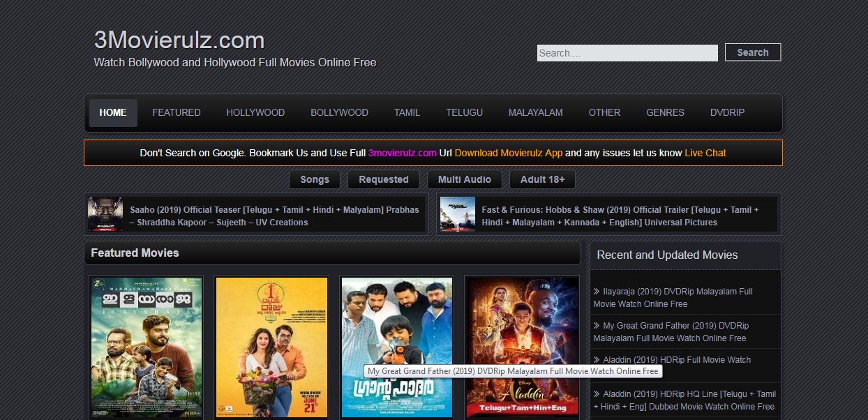Open the Malayalam movies category
The image size is (868, 420).
coord(535,112)
